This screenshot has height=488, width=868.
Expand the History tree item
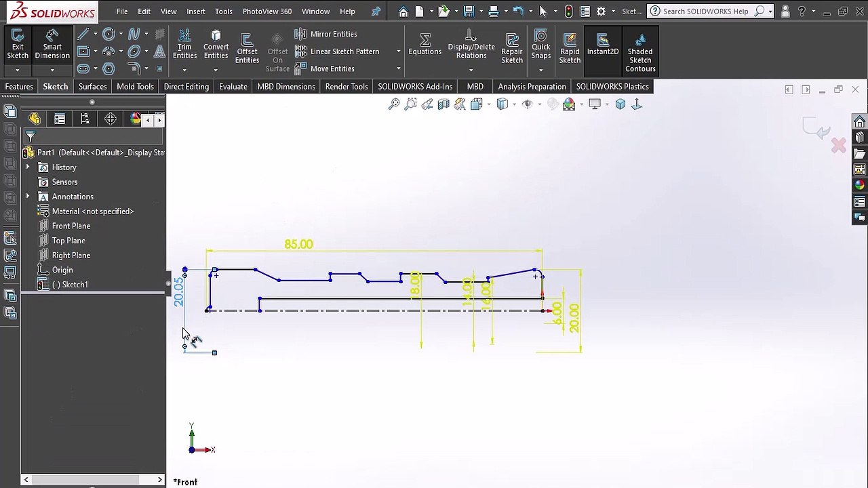click(28, 167)
